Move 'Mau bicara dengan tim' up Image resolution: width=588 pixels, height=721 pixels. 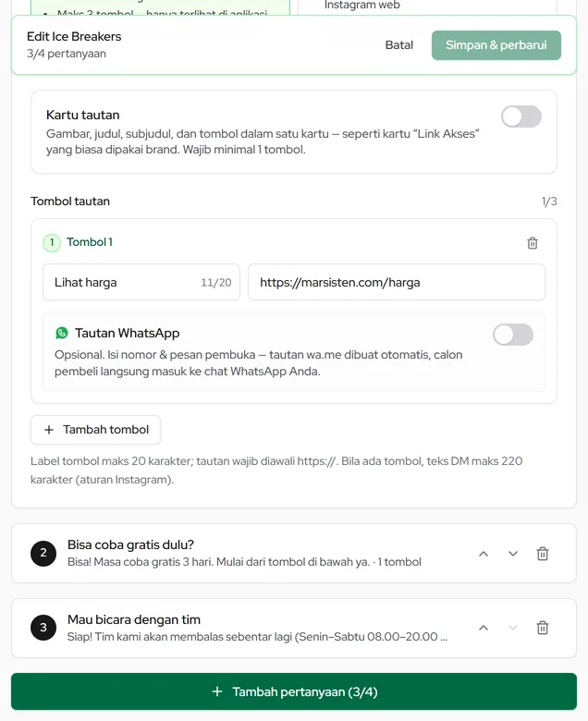click(x=484, y=628)
